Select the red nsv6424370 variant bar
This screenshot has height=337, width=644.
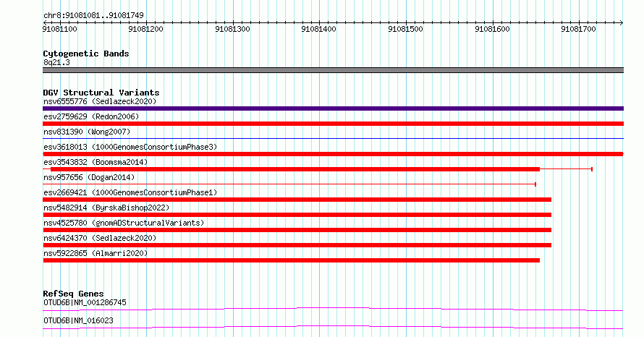(297, 245)
